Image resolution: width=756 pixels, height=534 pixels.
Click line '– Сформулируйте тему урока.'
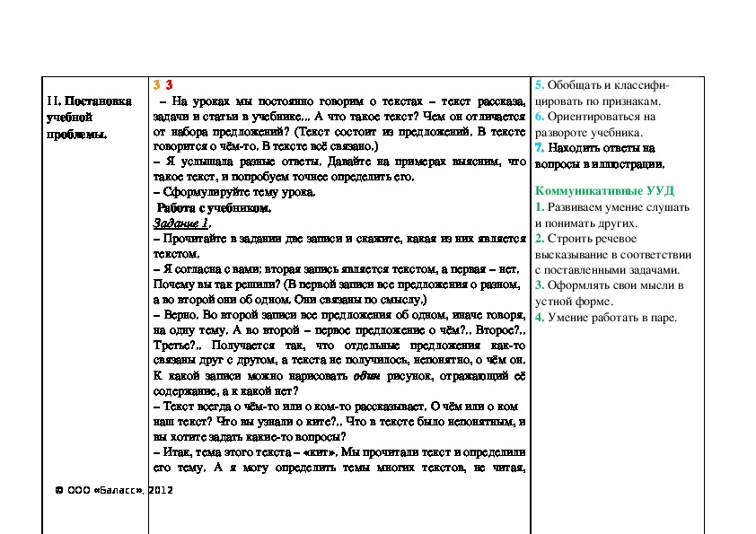pyautogui.click(x=234, y=192)
